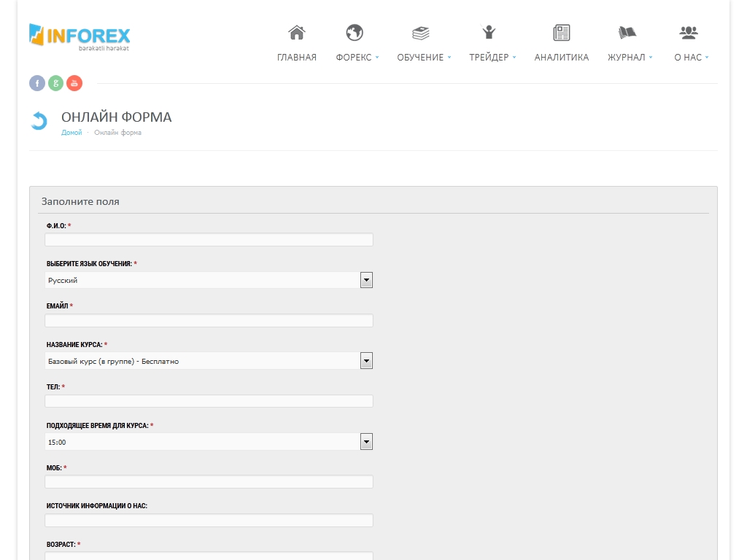Screen dimensions: 747x560
Task: Click into the Ф.И.О. text field
Action: [x=209, y=240]
